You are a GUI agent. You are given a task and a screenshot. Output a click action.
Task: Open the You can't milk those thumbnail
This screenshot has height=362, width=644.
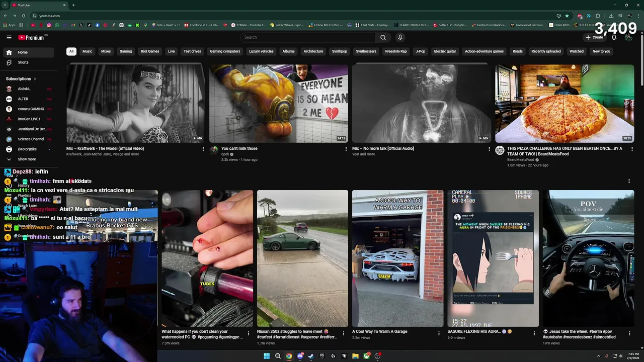tap(279, 103)
